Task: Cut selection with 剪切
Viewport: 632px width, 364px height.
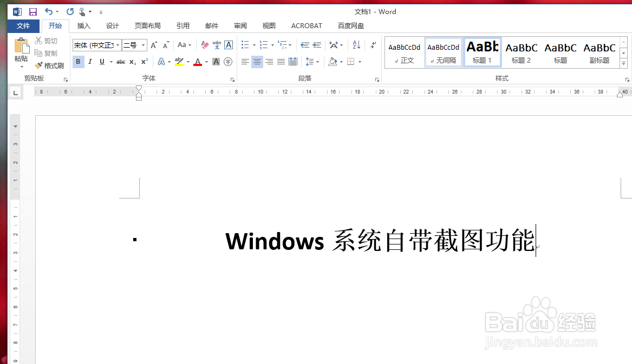Action: pyautogui.click(x=46, y=41)
